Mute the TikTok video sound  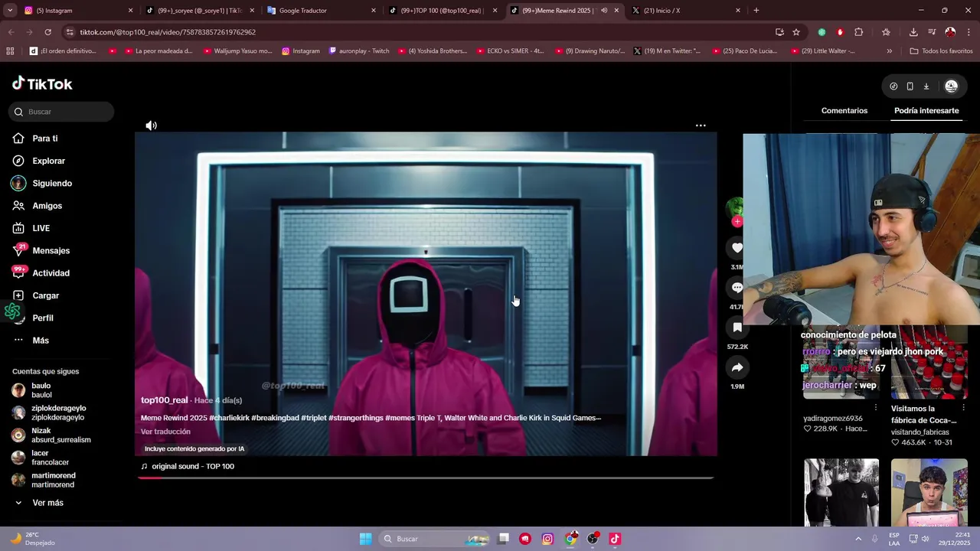pyautogui.click(x=151, y=126)
